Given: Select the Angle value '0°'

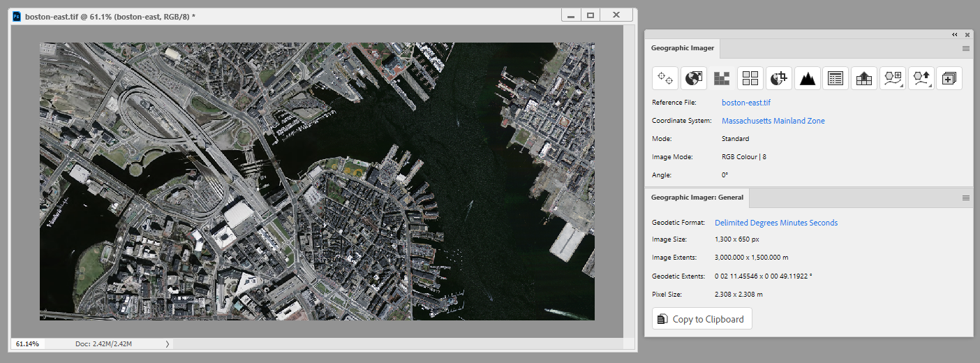Looking at the screenshot, I should (725, 175).
